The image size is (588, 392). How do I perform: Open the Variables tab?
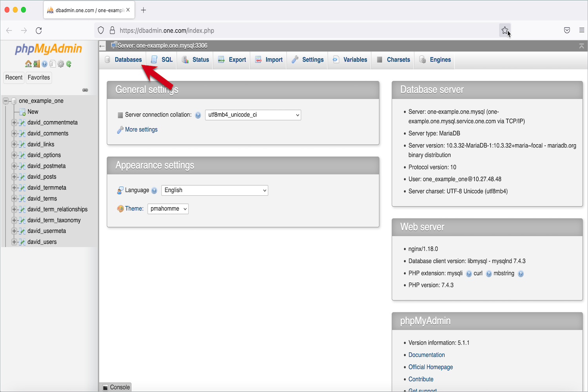[x=350, y=60]
